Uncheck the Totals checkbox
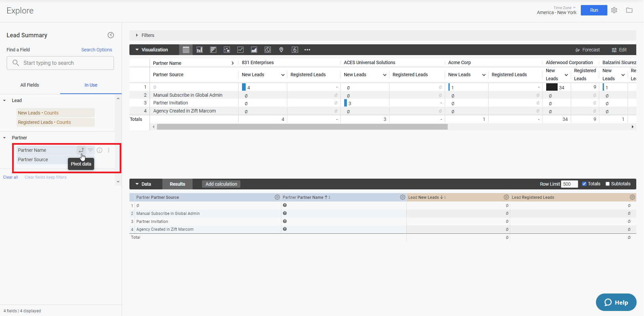 tap(585, 184)
